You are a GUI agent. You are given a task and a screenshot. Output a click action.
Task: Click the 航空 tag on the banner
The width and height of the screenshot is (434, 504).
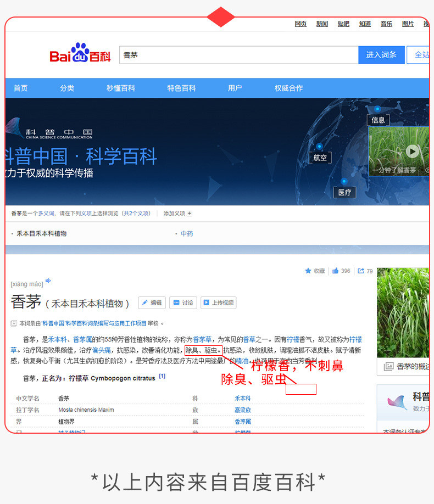(x=320, y=158)
